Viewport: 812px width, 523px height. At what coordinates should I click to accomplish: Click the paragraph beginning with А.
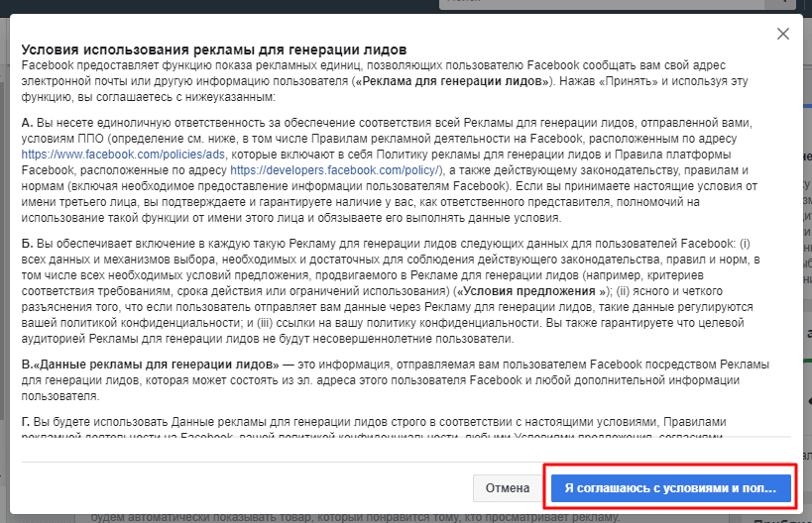pyautogui.click(x=390, y=170)
